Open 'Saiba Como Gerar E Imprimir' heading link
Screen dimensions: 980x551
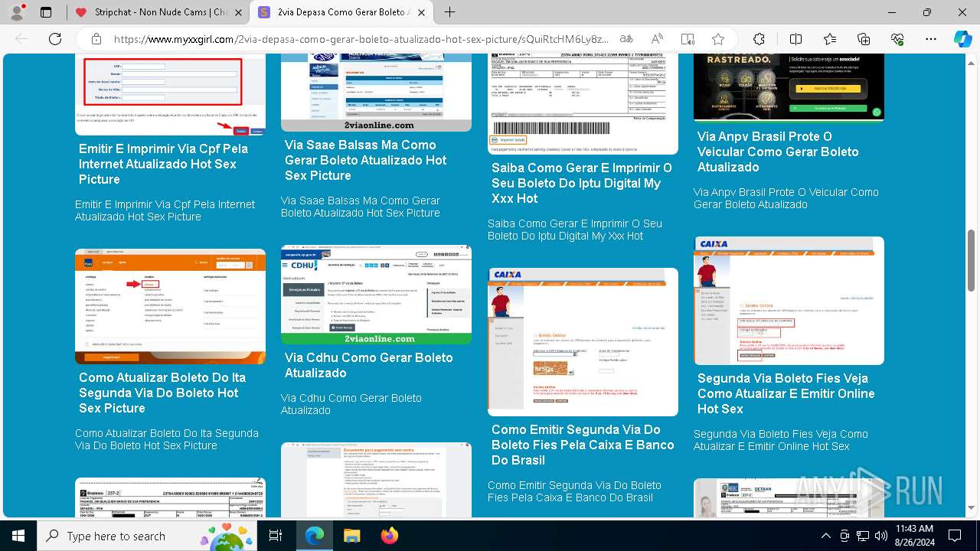581,183
